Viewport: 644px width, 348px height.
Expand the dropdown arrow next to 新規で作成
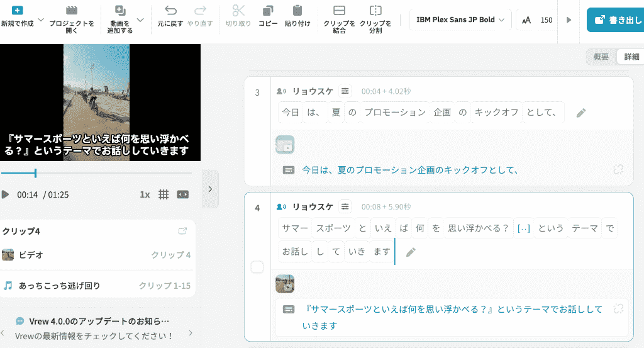coord(41,20)
